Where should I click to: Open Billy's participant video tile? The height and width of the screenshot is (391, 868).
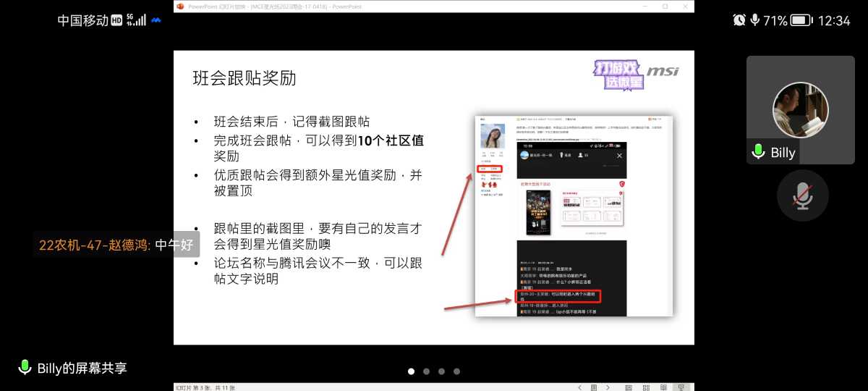pos(801,110)
